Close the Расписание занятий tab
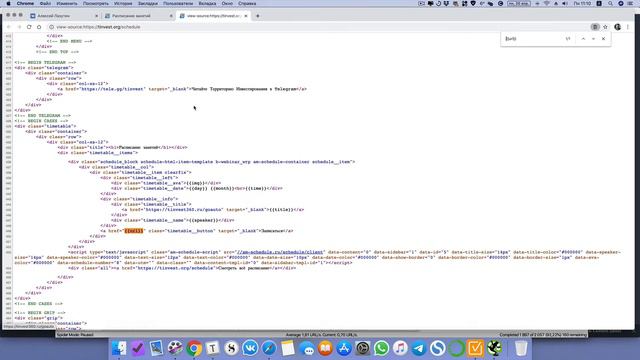Viewport: 640px width, 360px height. click(171, 16)
